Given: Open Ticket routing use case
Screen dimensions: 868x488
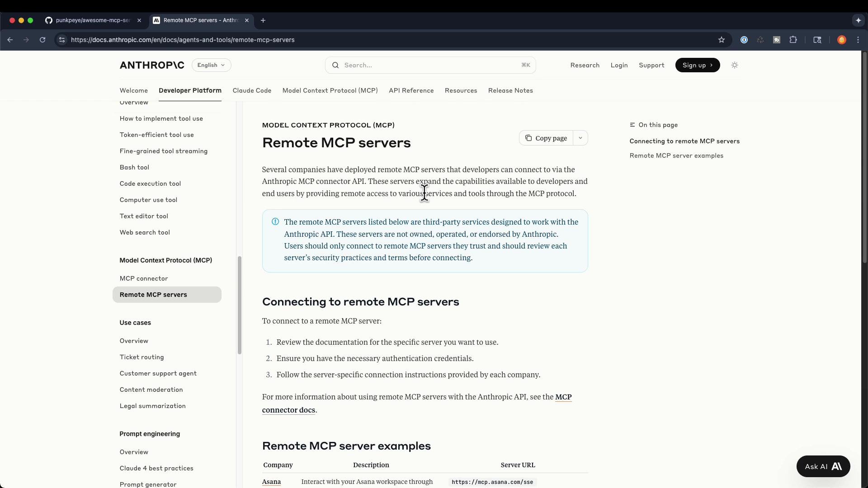Looking at the screenshot, I should 142,357.
